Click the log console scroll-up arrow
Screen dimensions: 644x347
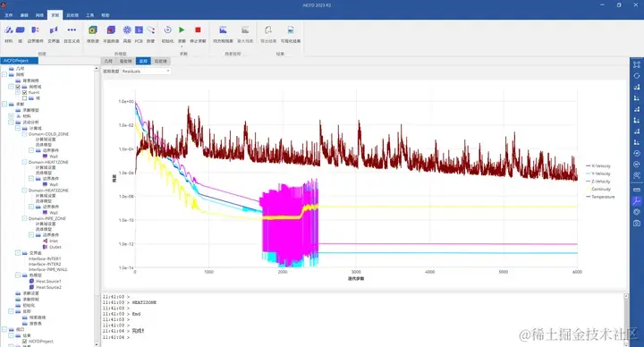(x=626, y=296)
